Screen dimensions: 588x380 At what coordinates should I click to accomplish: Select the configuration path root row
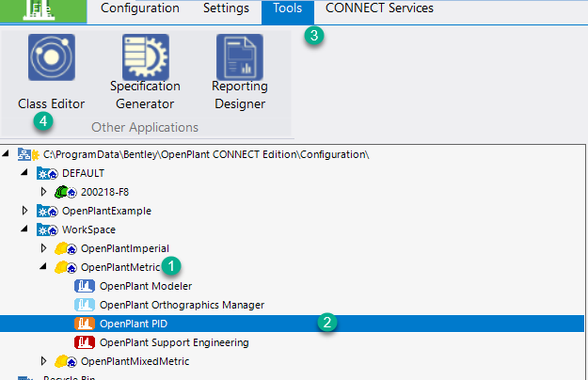(206, 154)
